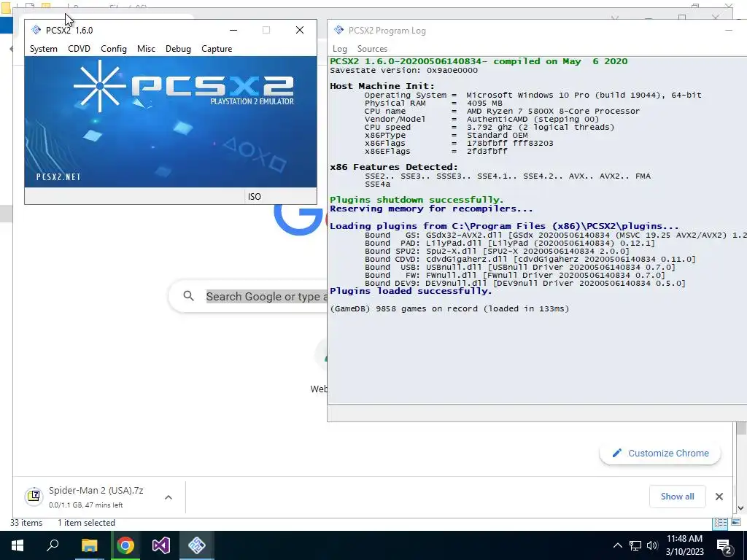Screen dimensions: 747x560
Task: Switch Explorer to large icons view
Action: [x=736, y=523]
